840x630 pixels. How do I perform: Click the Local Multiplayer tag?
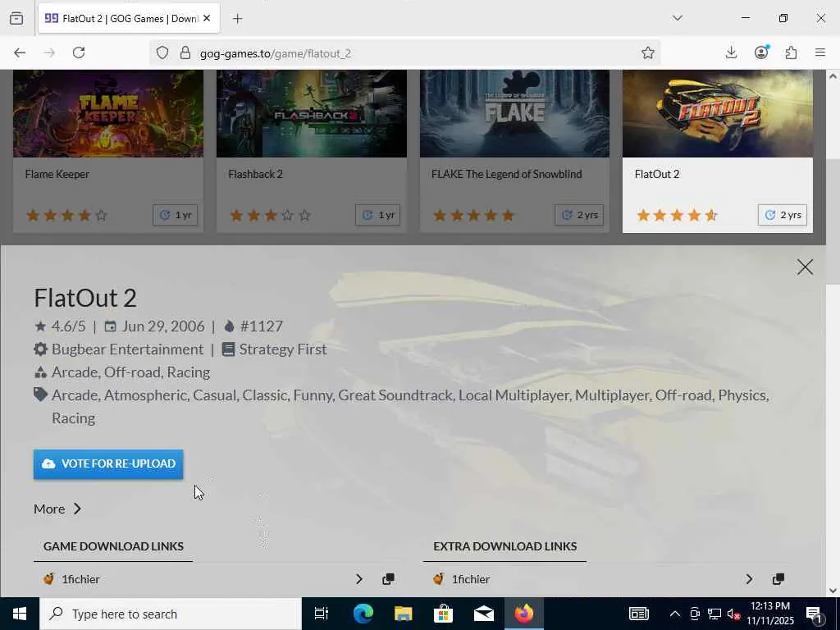[514, 395]
